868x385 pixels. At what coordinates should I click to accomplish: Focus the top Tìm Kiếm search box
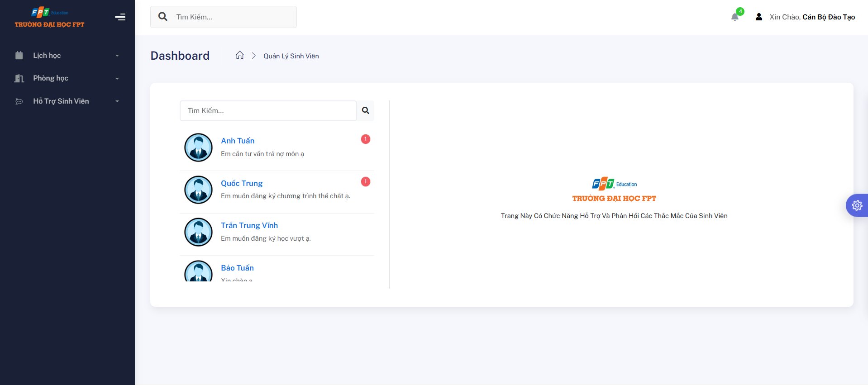pyautogui.click(x=233, y=17)
